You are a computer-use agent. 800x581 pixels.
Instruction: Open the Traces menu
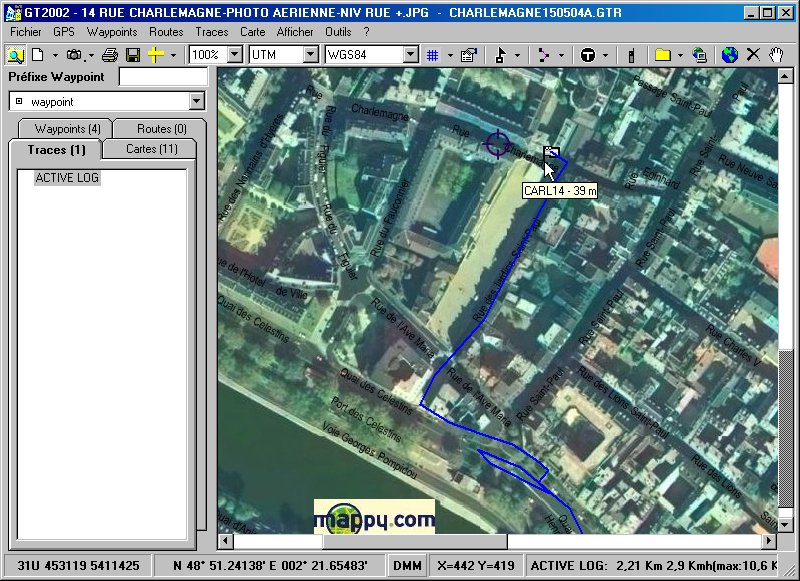point(211,32)
